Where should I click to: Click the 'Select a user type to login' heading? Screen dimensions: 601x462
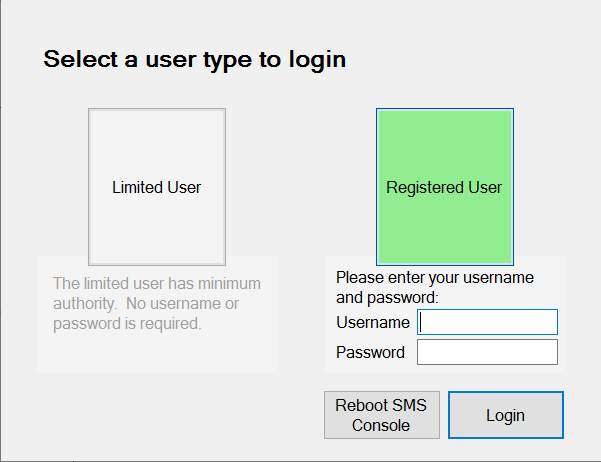tap(195, 60)
